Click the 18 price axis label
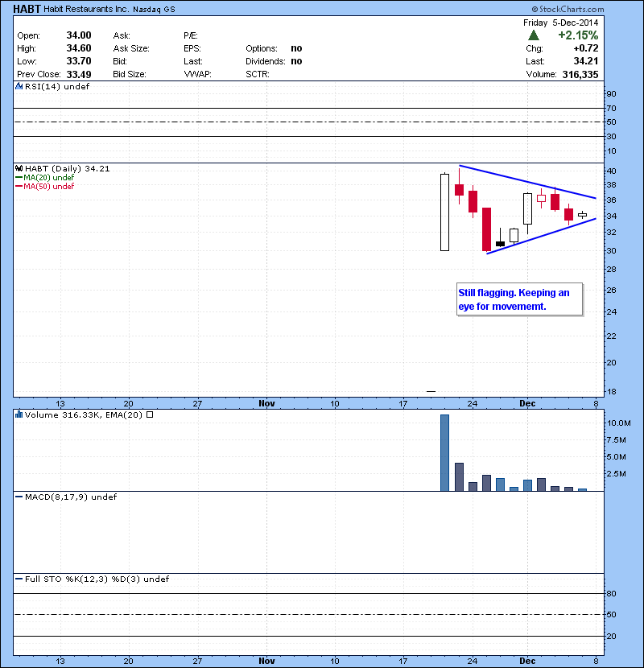This screenshot has width=644, height=668. (611, 391)
